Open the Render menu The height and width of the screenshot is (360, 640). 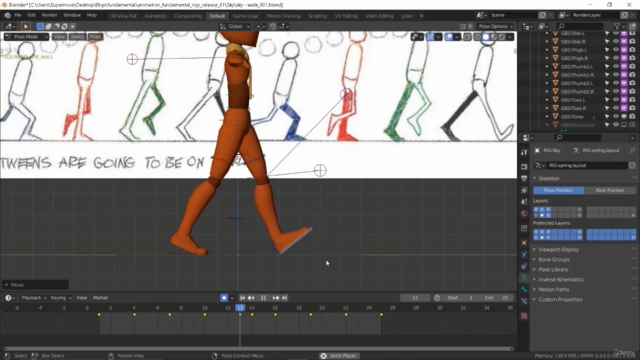(x=49, y=15)
